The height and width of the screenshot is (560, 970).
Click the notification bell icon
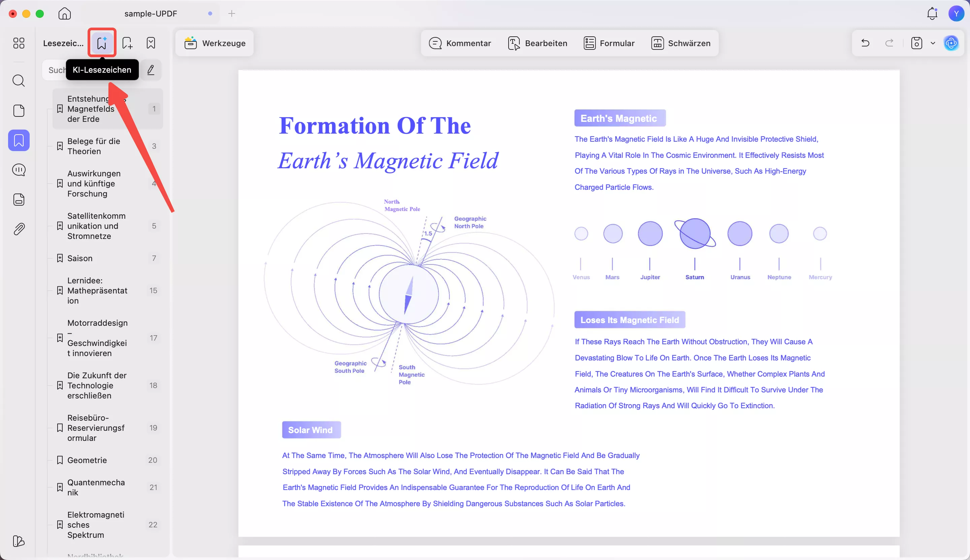coord(932,13)
